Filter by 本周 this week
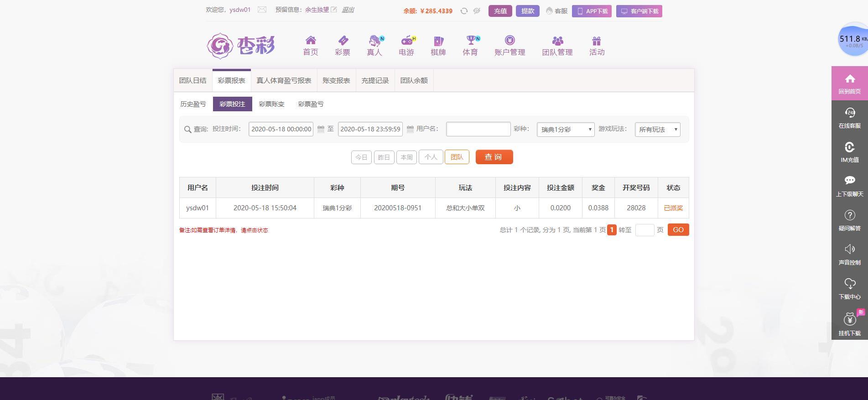Image resolution: width=868 pixels, height=400 pixels. coord(406,157)
